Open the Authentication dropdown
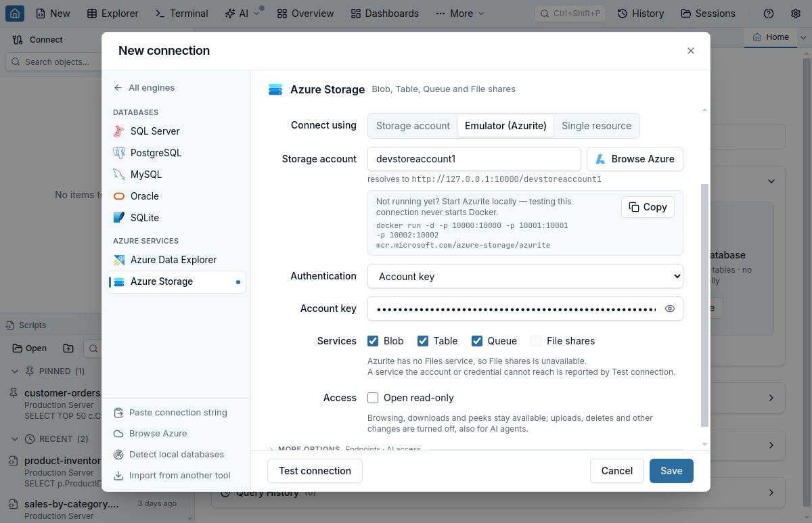This screenshot has height=523, width=812. (x=525, y=276)
